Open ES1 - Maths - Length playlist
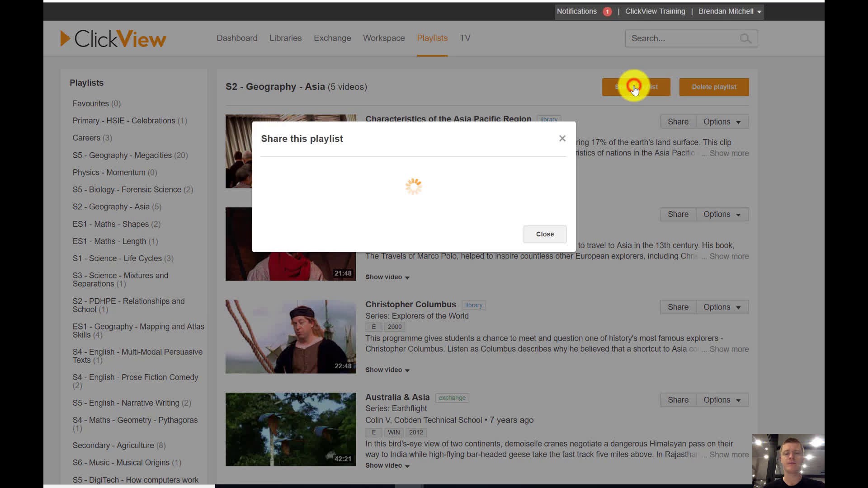Screen dimensions: 868x488 115,241
